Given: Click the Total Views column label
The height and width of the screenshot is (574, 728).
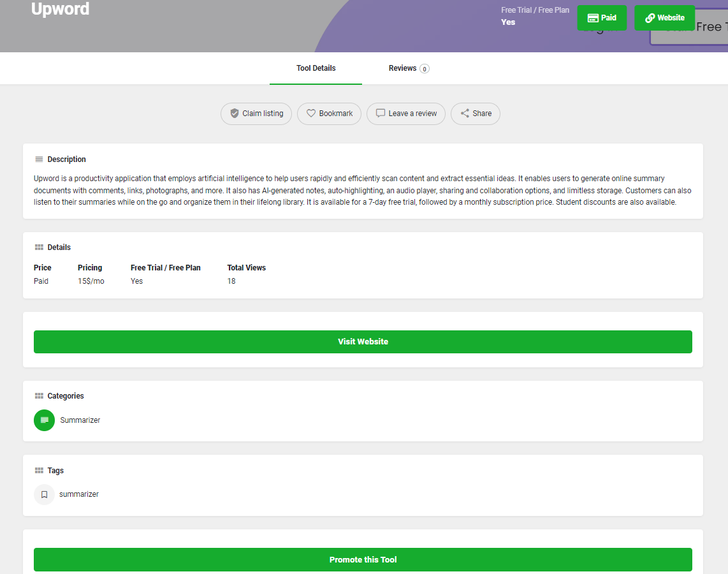Looking at the screenshot, I should click(x=247, y=268).
